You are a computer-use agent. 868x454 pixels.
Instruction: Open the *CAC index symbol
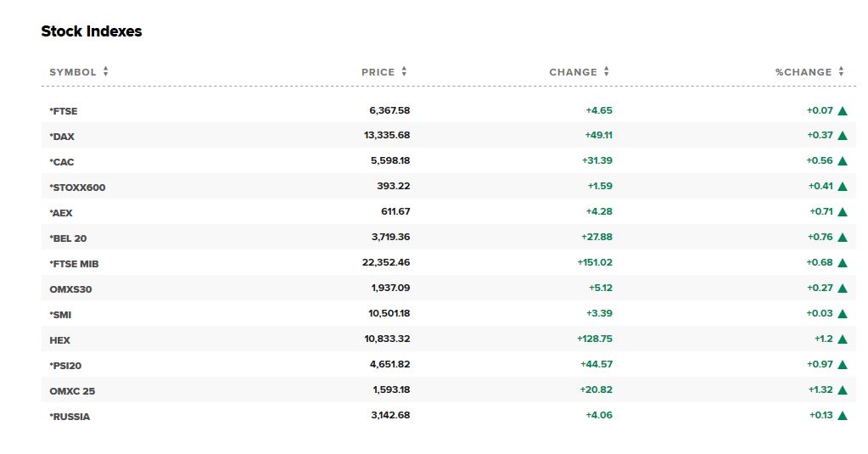point(61,162)
